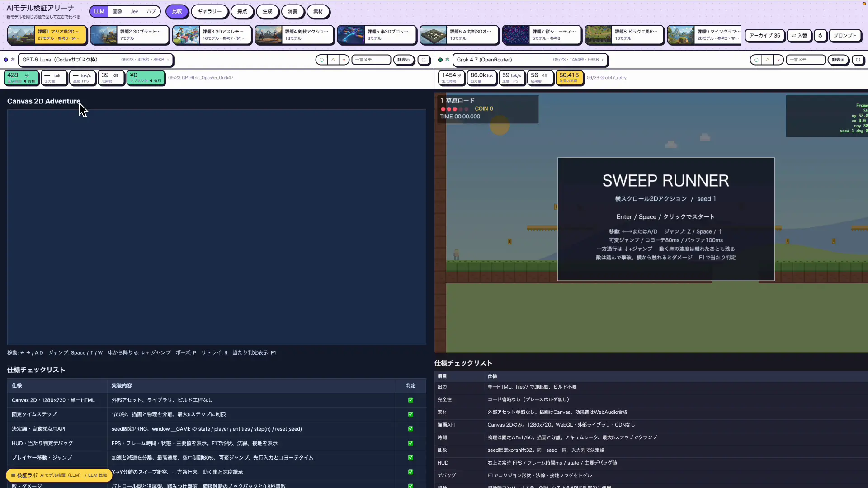Viewport: 868px width, 488px height.
Task: Open the アーカイブ 35 archive list
Action: tap(764, 35)
